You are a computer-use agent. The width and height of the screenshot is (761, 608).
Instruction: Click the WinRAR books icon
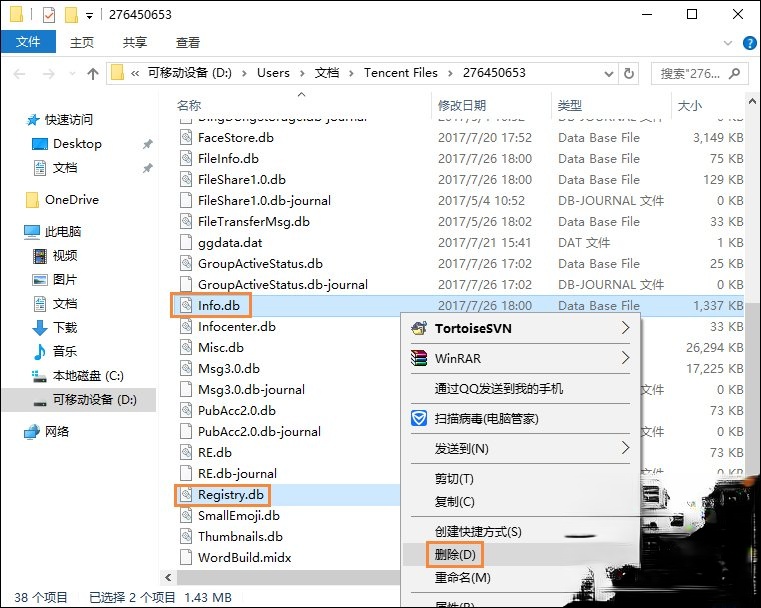pyautogui.click(x=419, y=358)
